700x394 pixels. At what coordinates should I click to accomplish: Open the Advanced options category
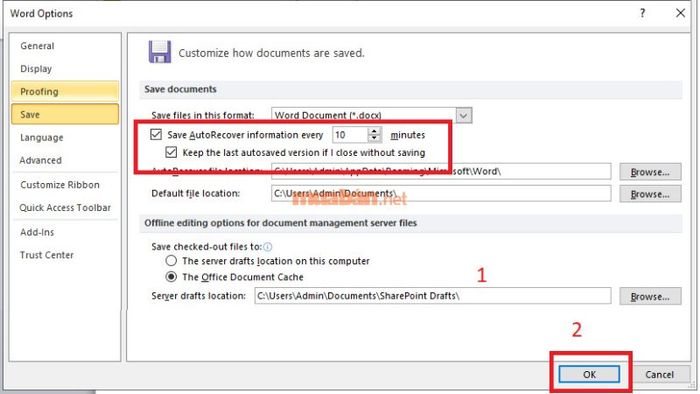(65, 160)
